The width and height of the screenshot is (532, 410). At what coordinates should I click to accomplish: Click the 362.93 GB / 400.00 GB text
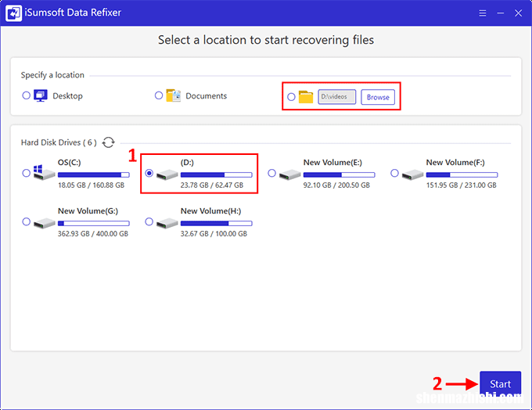pyautogui.click(x=93, y=234)
